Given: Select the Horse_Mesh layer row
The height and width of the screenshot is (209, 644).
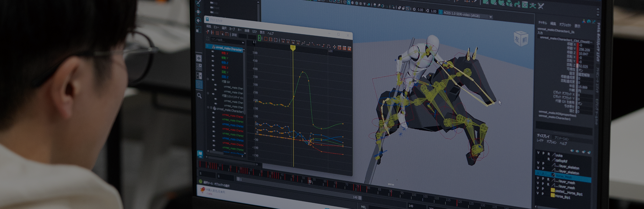Looking at the screenshot, I should tap(563, 176).
